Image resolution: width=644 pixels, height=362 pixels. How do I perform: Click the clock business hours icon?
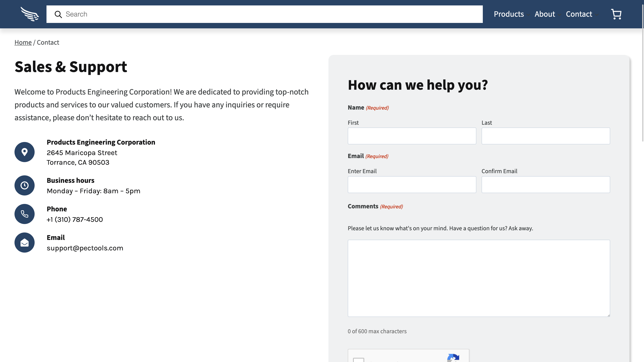[25, 185]
